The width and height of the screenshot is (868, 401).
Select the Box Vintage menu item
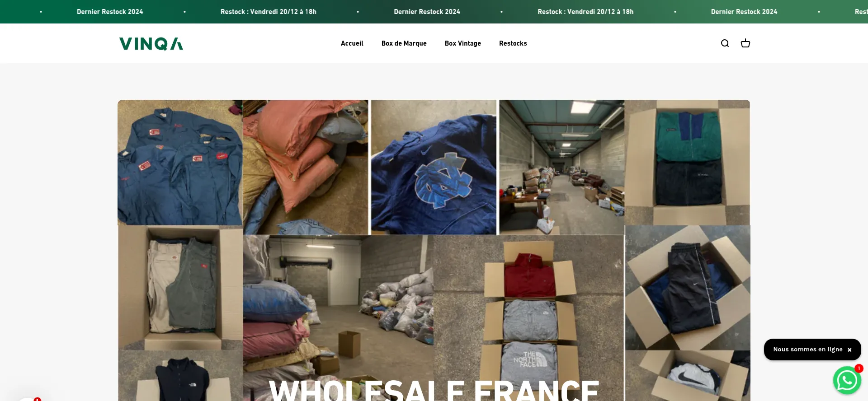(x=462, y=43)
